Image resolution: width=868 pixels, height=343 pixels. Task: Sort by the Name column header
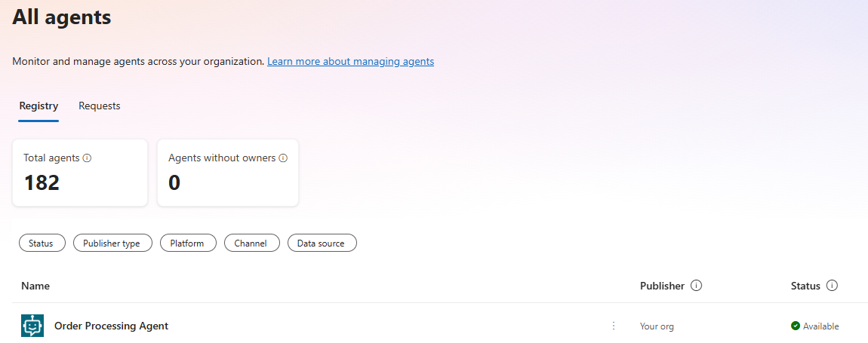tap(35, 286)
